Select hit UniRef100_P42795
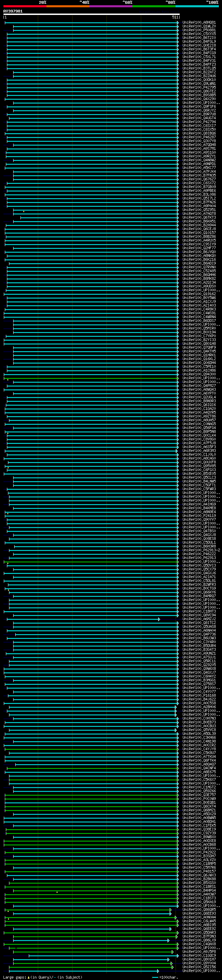Screen dimensions: 222x980 pyautogui.click(x=199, y=88)
